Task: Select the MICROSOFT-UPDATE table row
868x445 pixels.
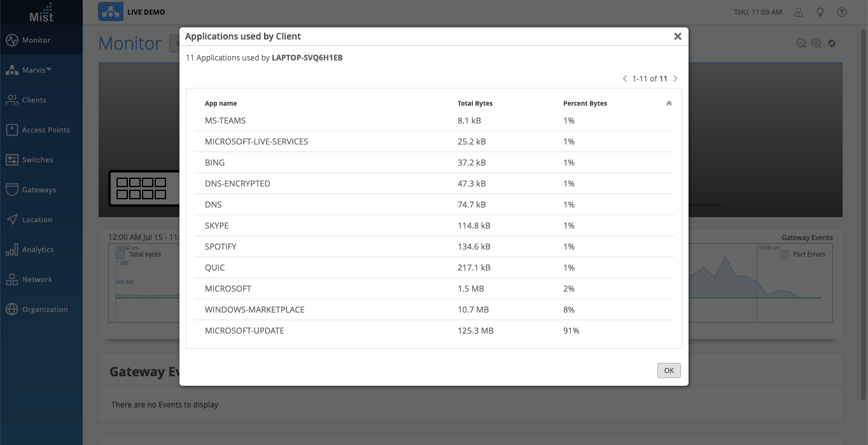Action: (x=433, y=330)
